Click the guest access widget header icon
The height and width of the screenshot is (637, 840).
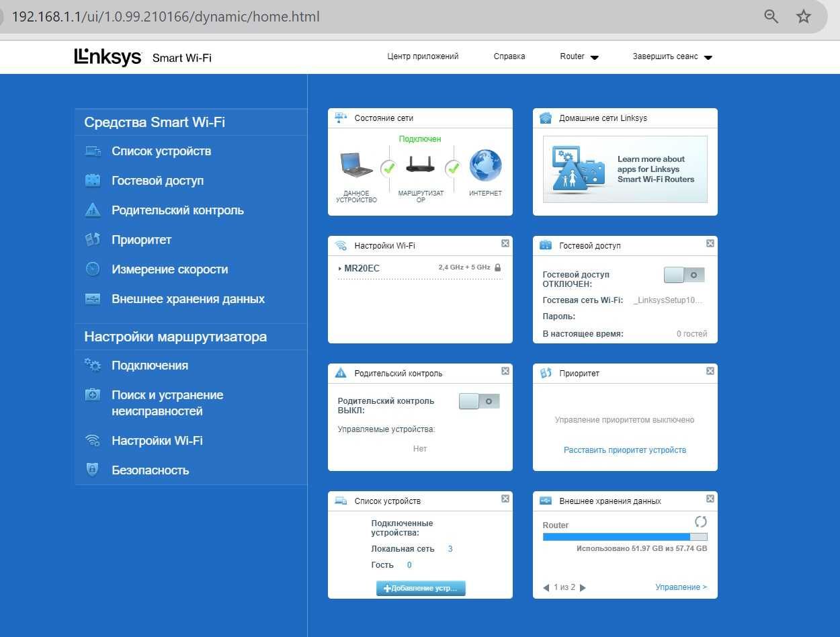546,246
